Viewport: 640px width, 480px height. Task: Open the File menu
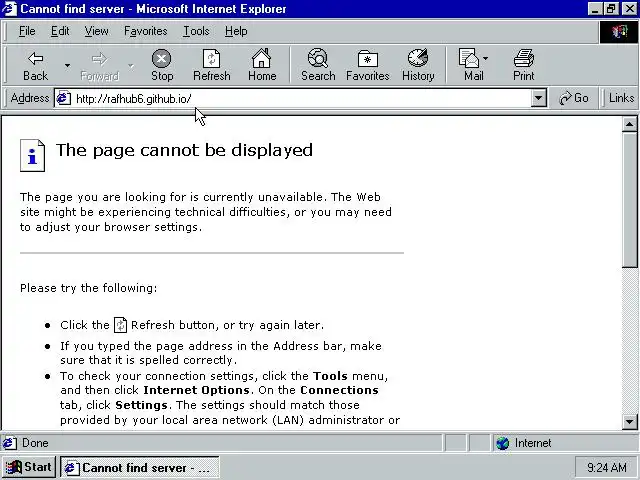(27, 31)
